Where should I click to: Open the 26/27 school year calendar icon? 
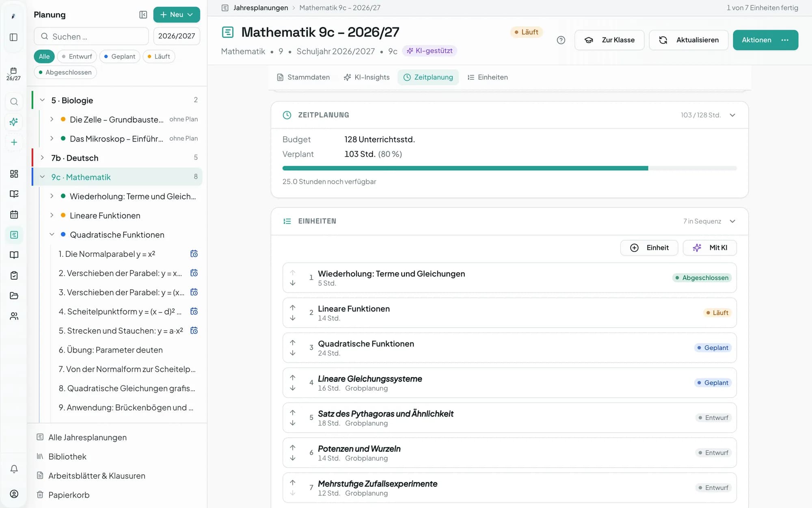coord(13,74)
